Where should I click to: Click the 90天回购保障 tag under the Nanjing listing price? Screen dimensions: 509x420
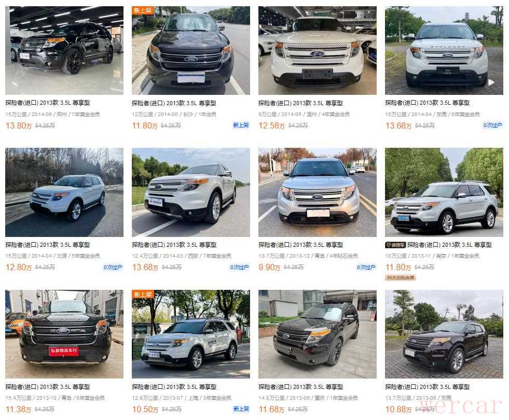click(401, 277)
